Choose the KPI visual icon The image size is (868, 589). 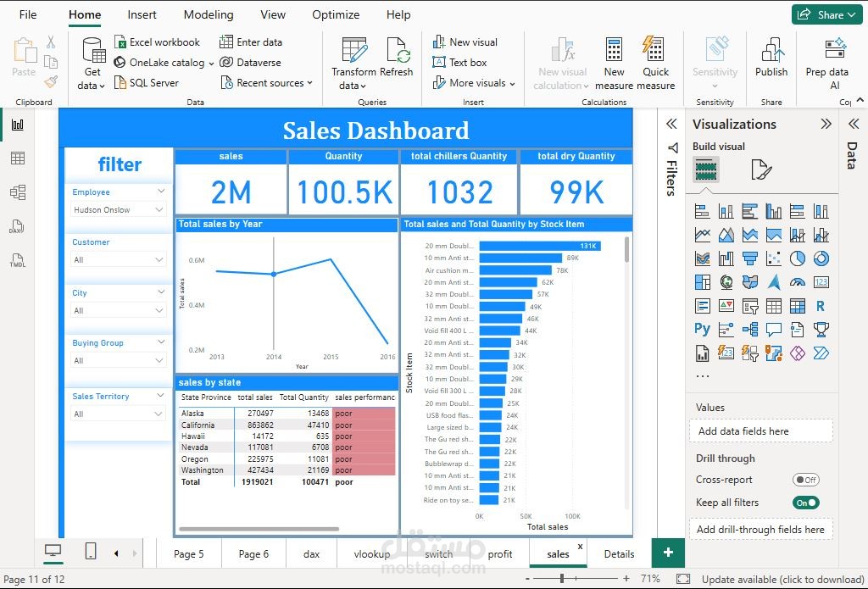[x=726, y=306]
